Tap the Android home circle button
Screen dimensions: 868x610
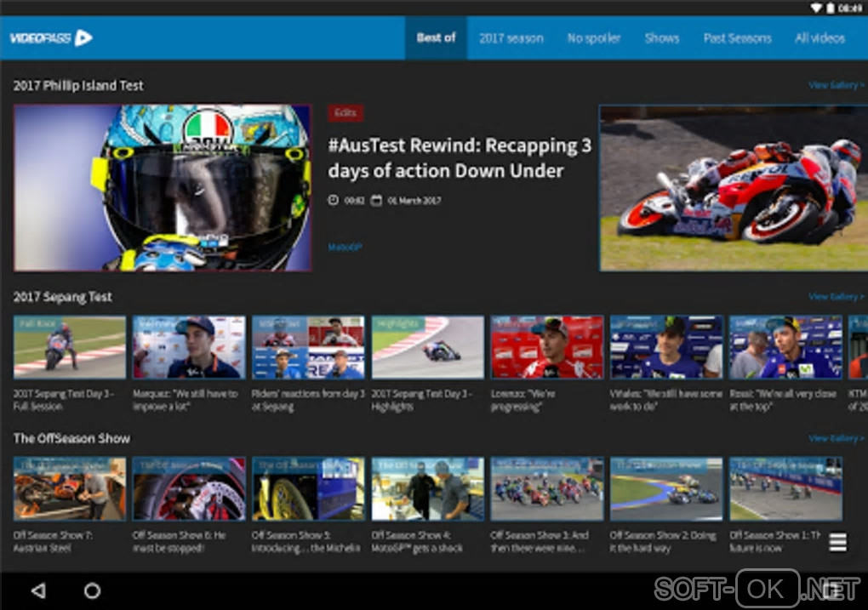point(92,590)
